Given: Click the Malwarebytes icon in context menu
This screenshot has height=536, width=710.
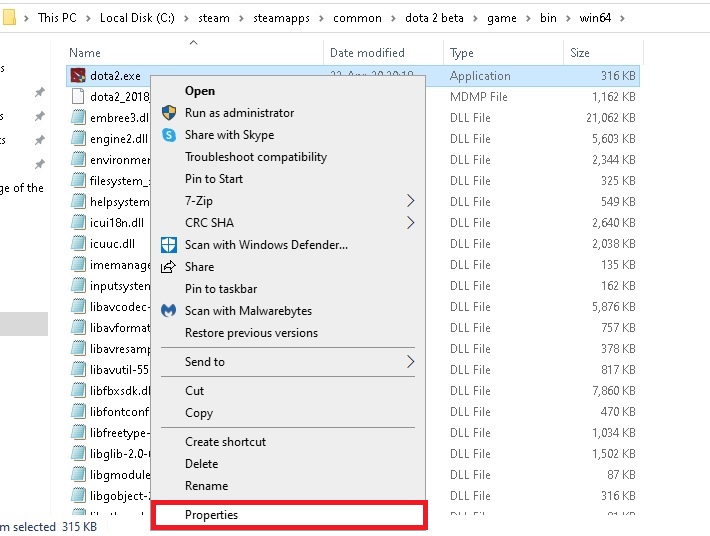Looking at the screenshot, I should [x=168, y=311].
